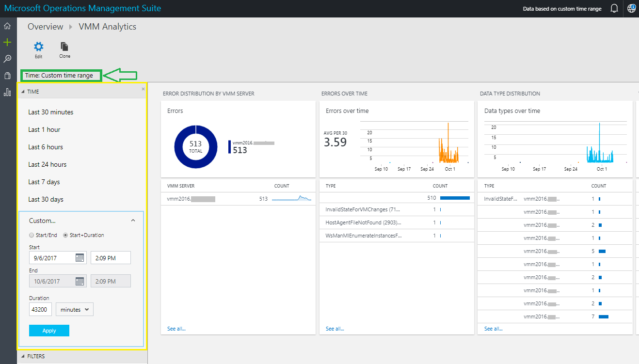Select the Start/End radio button

click(x=32, y=235)
